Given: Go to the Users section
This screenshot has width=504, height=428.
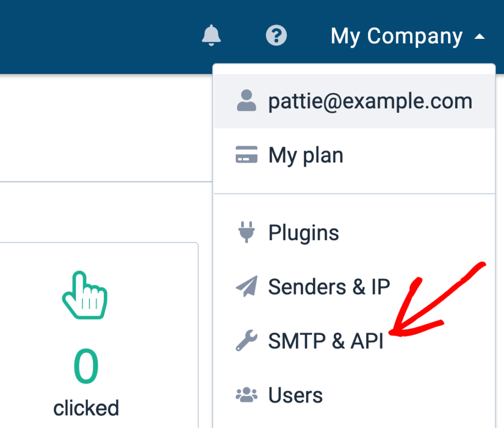Looking at the screenshot, I should (295, 394).
